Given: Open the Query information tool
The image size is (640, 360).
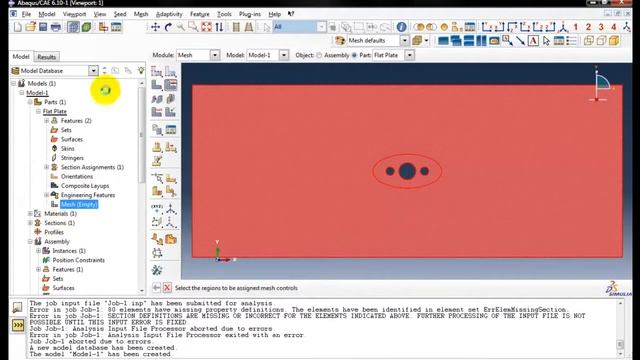Looking at the screenshot, I should tap(401, 27).
